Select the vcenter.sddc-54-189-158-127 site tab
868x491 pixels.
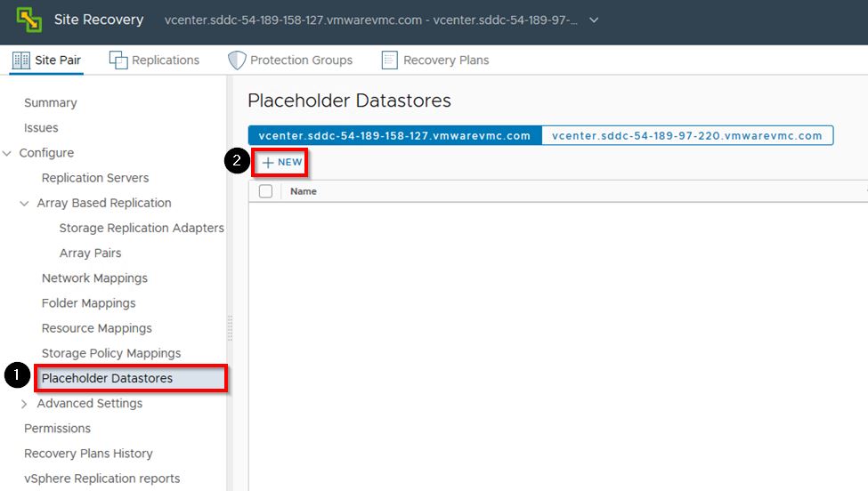[394, 135]
